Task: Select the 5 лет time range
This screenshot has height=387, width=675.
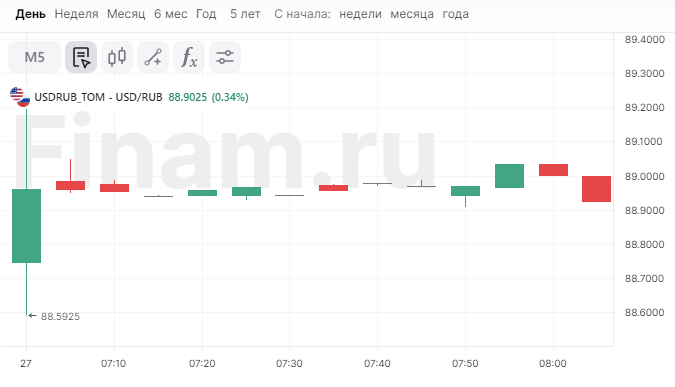Action: point(245,14)
